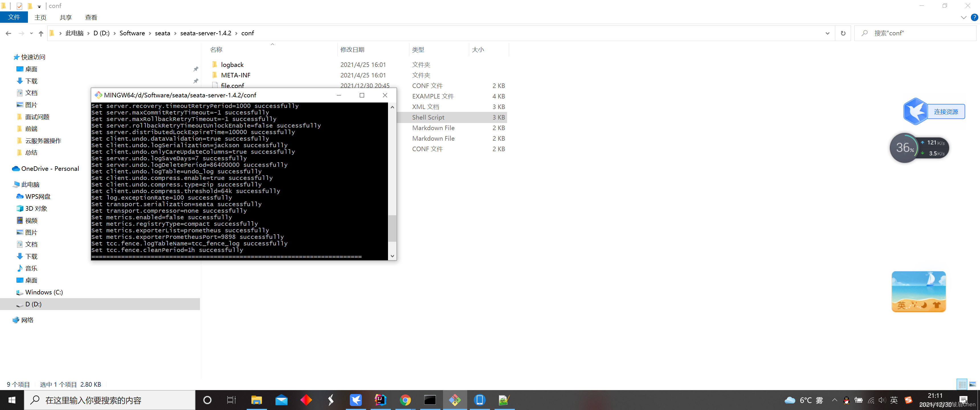
Task: Click Cortana circle icon on taskbar
Action: tap(207, 400)
